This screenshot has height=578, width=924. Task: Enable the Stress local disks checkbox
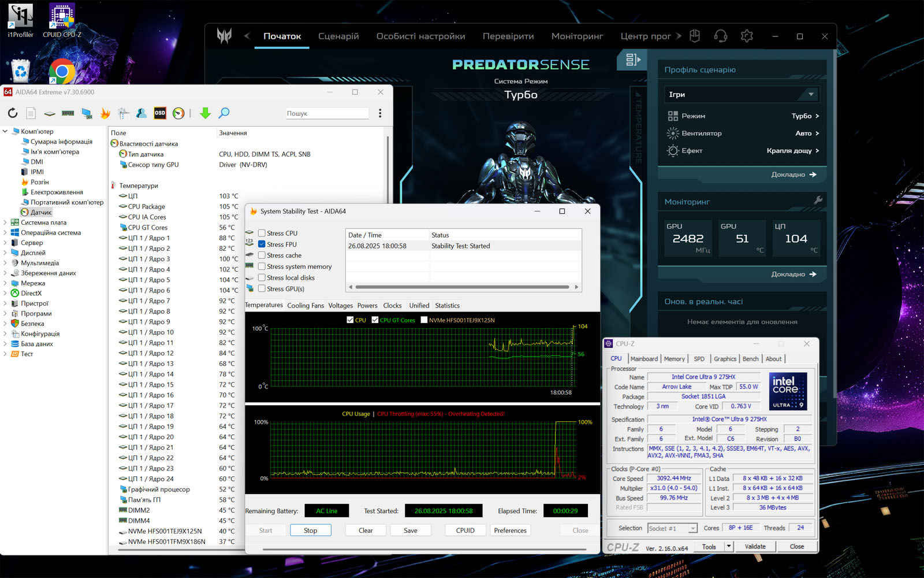[262, 278]
